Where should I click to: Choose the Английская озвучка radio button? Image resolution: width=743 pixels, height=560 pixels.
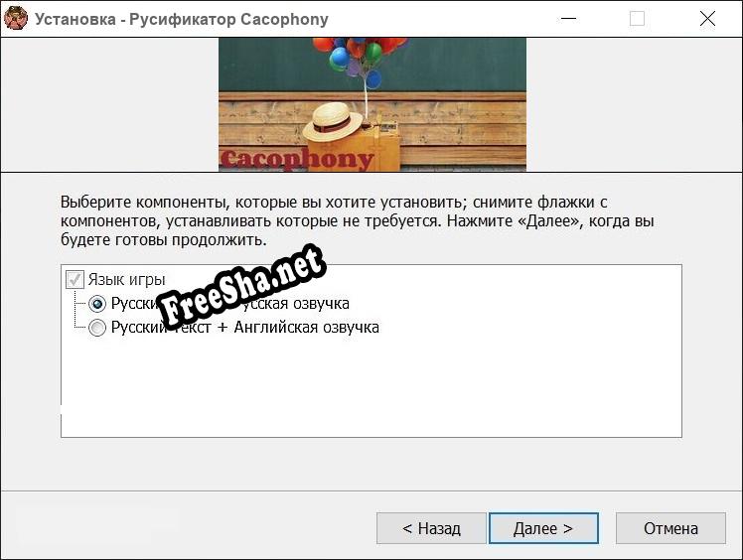point(97,328)
